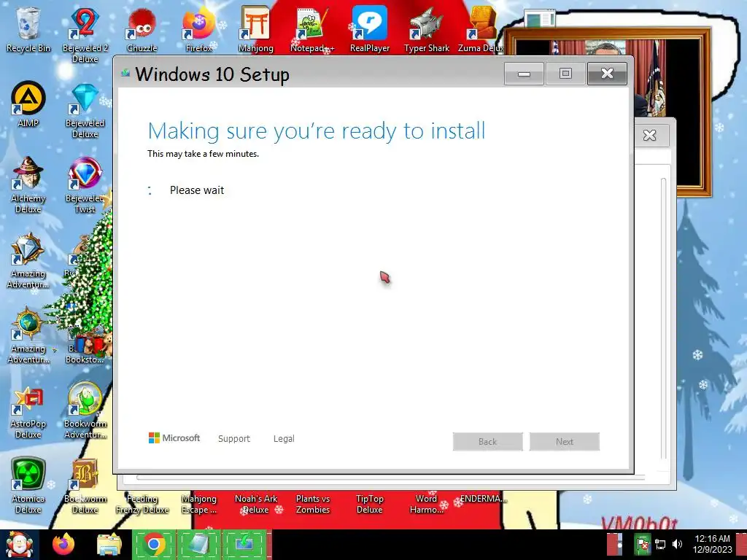Screen dimensions: 747x560
Task: Close the Windows 10 Setup window
Action: click(607, 74)
